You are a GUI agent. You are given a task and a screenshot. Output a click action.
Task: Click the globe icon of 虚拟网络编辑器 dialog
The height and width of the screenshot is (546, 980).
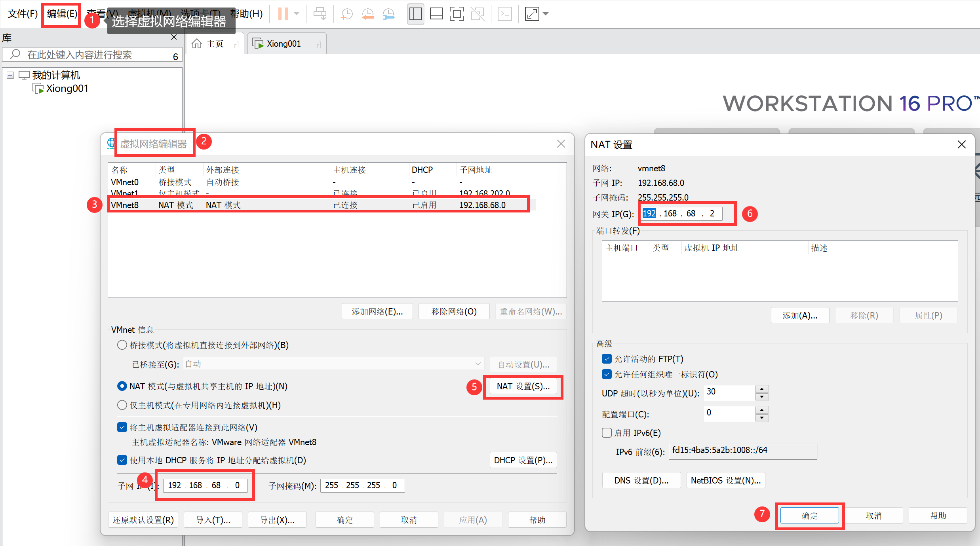111,143
